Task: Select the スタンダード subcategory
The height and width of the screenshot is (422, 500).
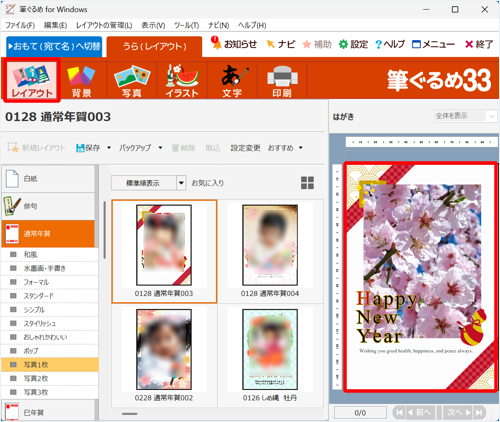Action: tap(50, 296)
